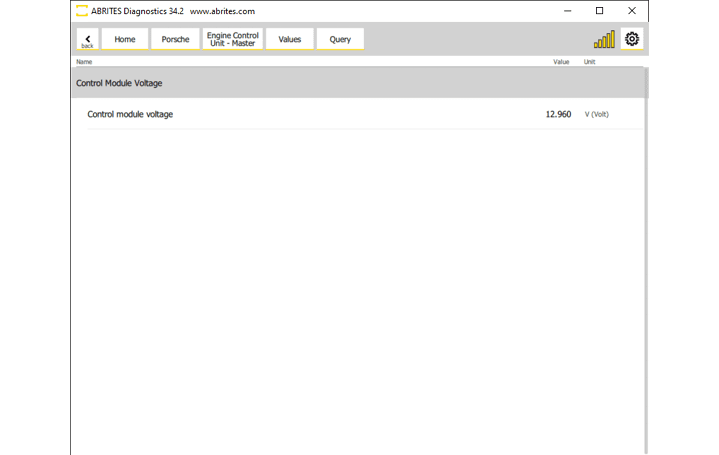
Task: Go back using the back arrow button
Action: pos(87,39)
